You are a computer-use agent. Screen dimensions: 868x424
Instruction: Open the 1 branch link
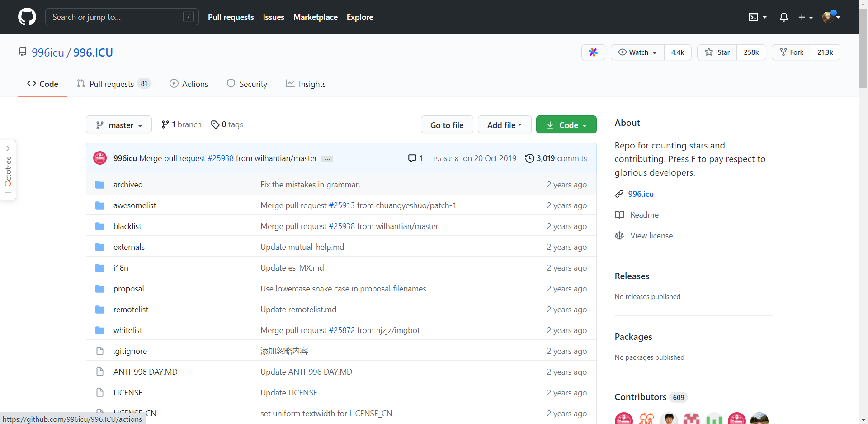182,124
